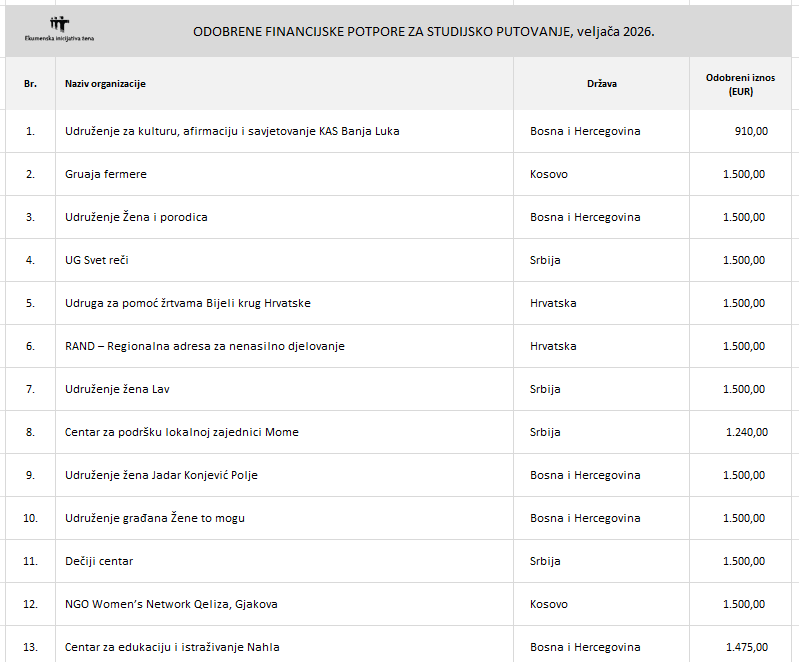Image resolution: width=799 pixels, height=662 pixels.
Task: Click the 'Naziv organizacije' column header
Action: click(105, 84)
